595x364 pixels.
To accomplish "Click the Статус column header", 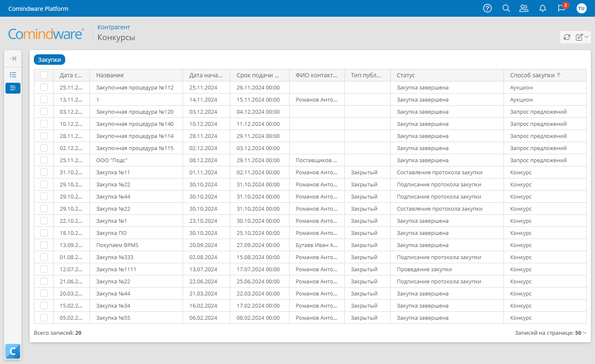I will tap(406, 75).
